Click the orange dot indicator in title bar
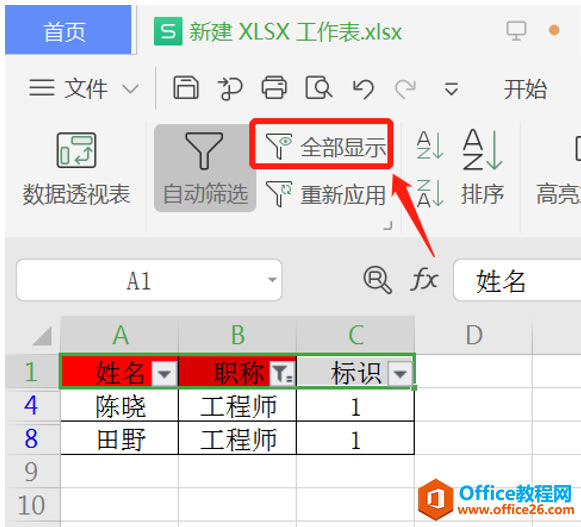The image size is (581, 527). 554,30
